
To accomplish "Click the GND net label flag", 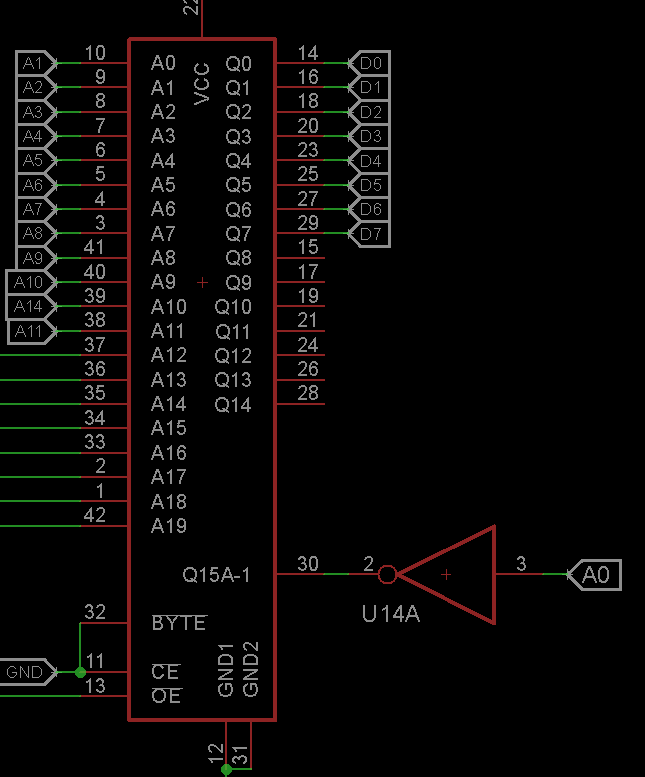I will tap(25, 672).
